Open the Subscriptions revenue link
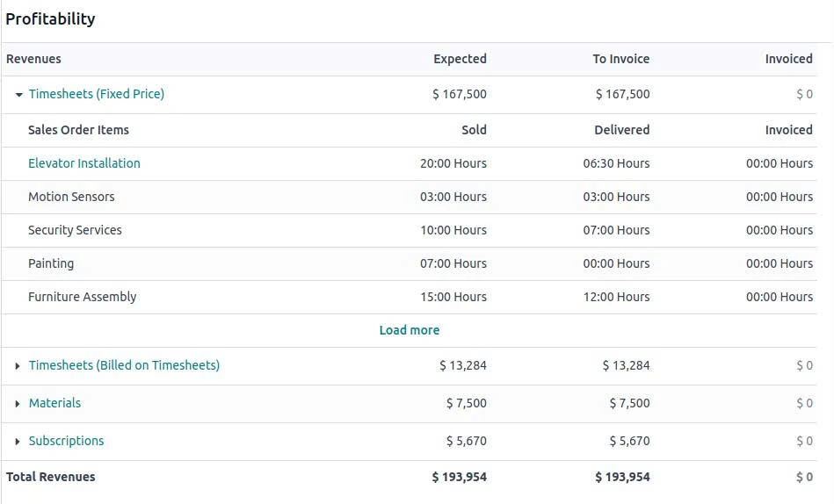This screenshot has height=504, width=834. pos(66,441)
